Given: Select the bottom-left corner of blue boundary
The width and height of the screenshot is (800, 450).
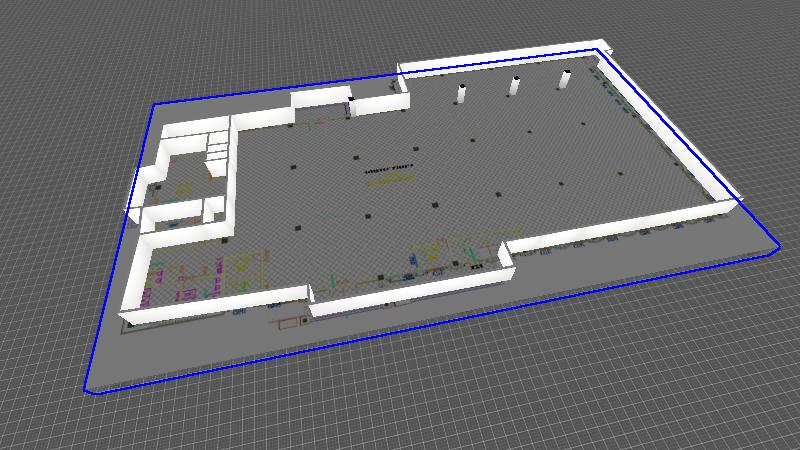Looking at the screenshot, I should click(90, 391).
